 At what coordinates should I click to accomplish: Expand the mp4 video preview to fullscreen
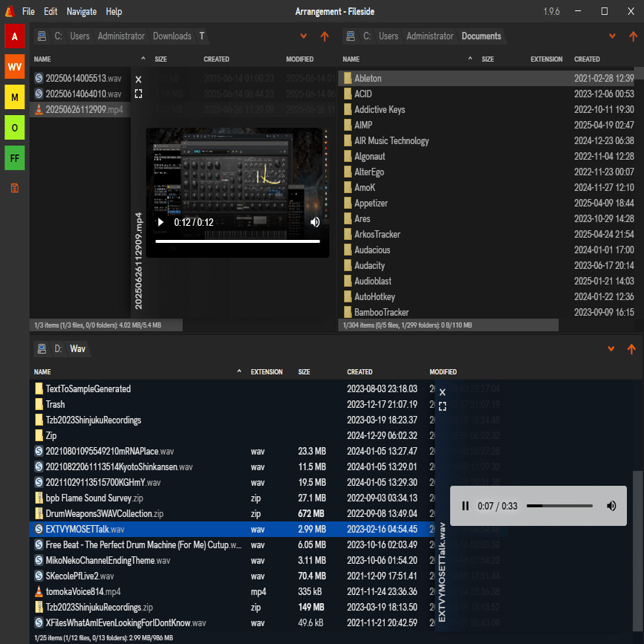point(138,94)
